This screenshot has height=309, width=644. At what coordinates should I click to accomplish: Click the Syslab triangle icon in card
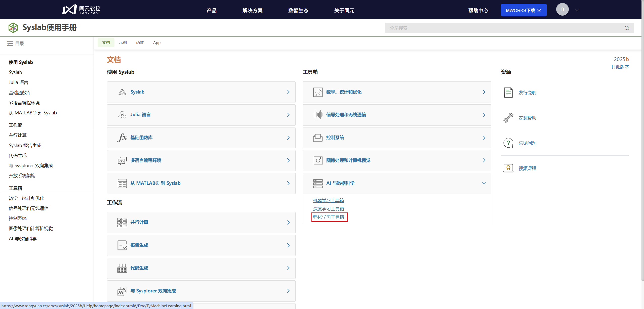122,92
